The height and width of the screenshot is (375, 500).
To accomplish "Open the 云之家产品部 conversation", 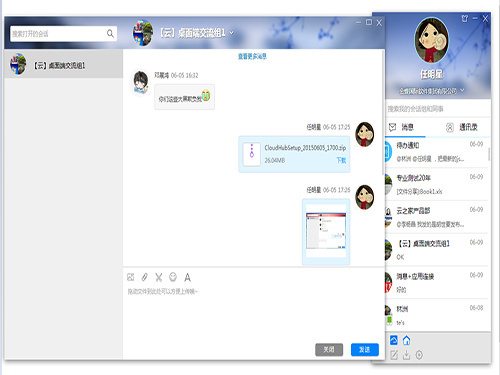I will (437, 217).
